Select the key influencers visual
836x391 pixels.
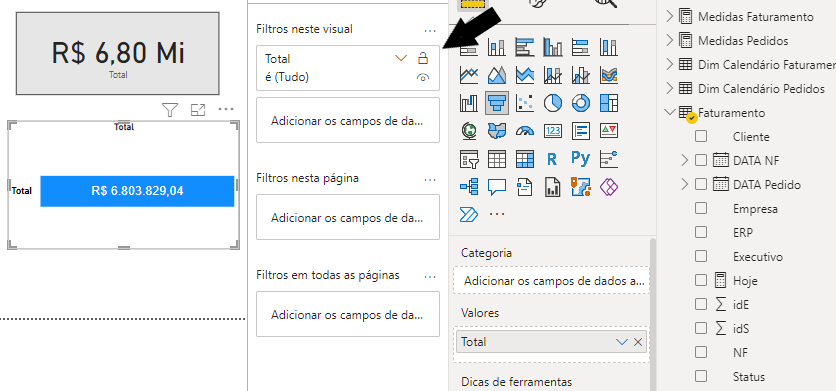tap(608, 158)
